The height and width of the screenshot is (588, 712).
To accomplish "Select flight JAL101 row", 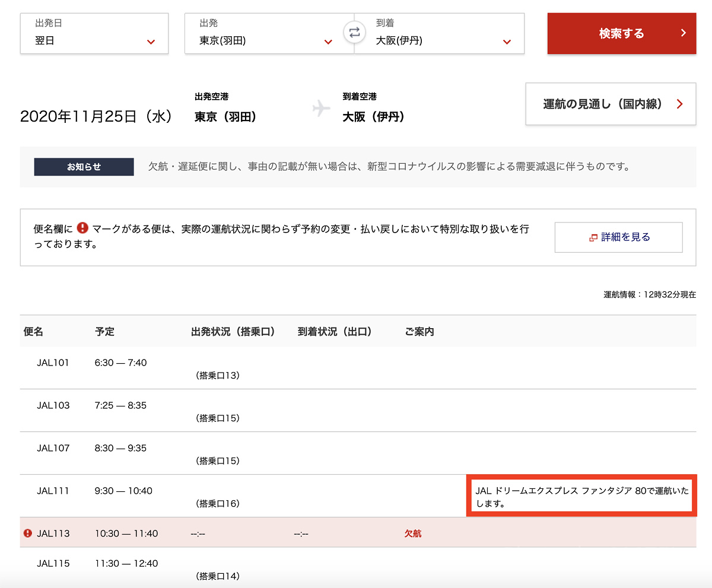I will (x=53, y=363).
